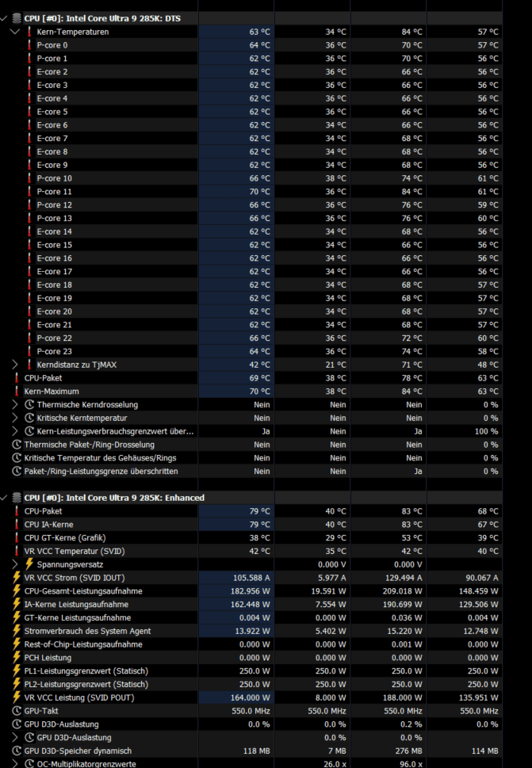Click thermometer icon beside P-core 23
This screenshot has height=768, width=532.
pos(29,351)
